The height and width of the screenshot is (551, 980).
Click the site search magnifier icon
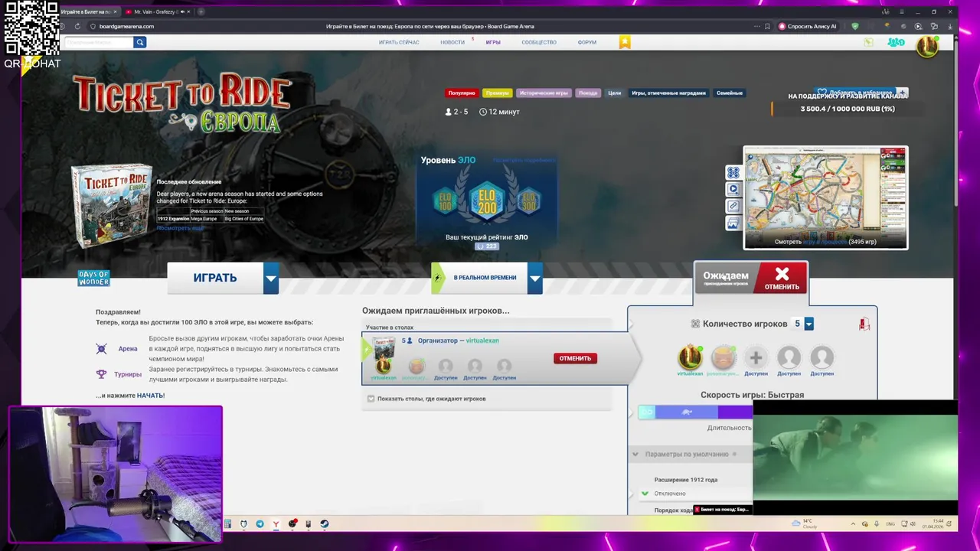(139, 42)
